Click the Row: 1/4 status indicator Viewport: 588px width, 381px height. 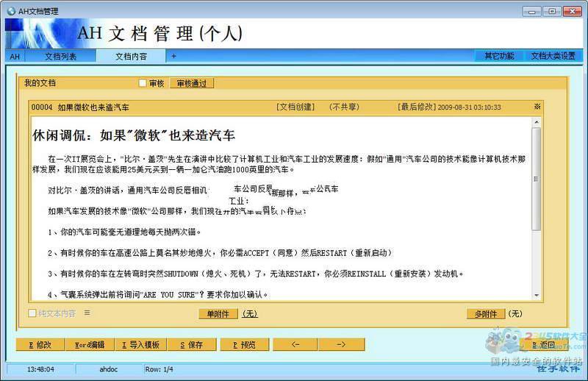pyautogui.click(x=159, y=369)
